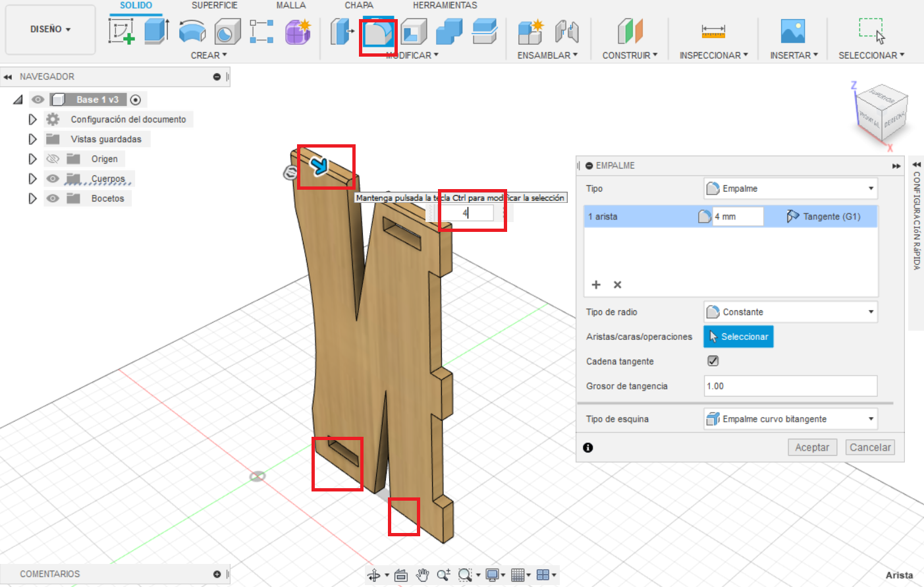Viewport: 924px width, 587px height.
Task: Select the Revolve tool icon
Action: (192, 32)
